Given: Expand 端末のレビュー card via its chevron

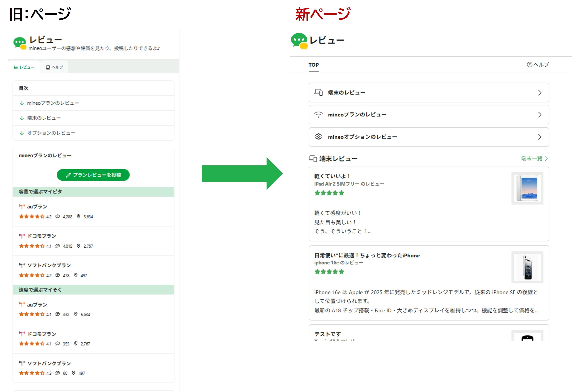Looking at the screenshot, I should [x=540, y=93].
